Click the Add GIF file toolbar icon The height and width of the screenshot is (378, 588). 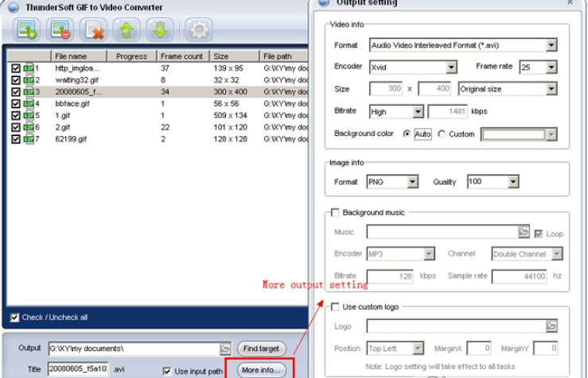tap(26, 29)
